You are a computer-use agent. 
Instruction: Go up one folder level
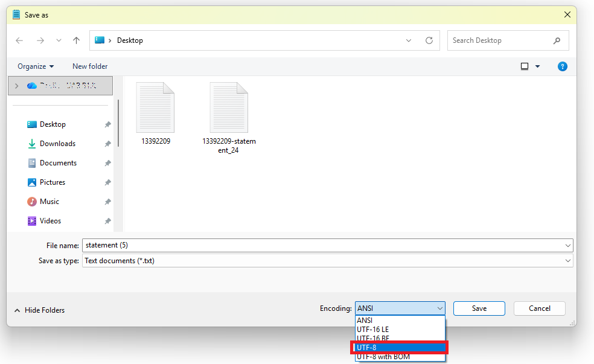76,40
